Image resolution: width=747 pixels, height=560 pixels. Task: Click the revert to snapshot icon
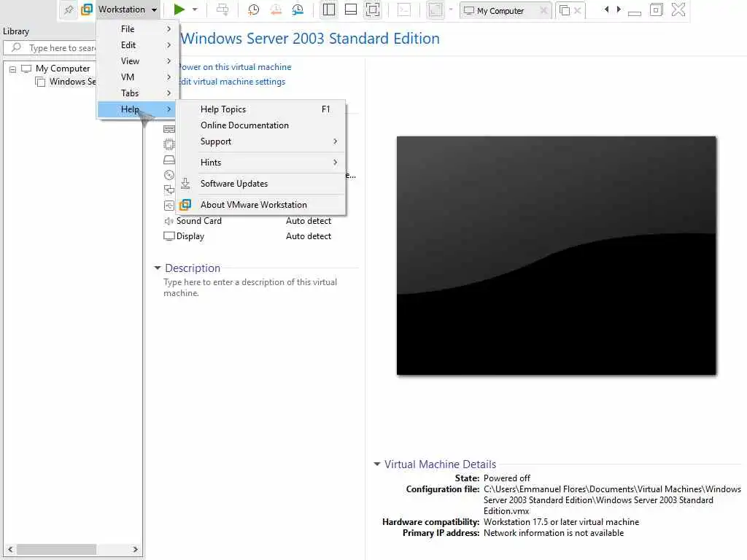(x=276, y=9)
